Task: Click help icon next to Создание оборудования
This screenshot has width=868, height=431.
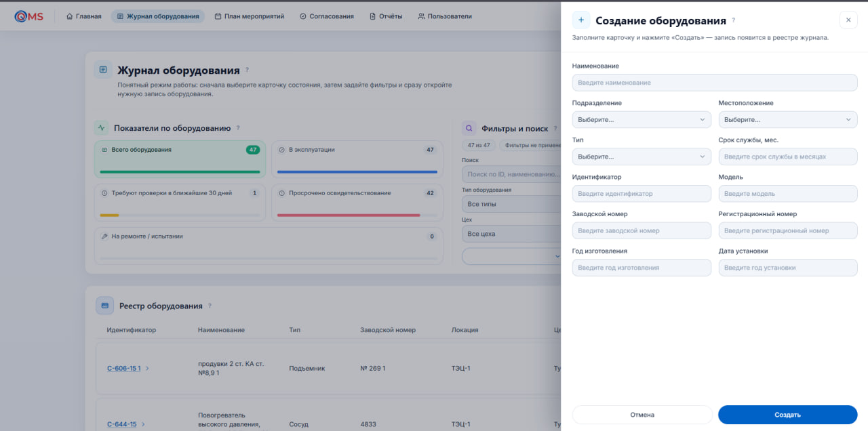Action: coord(733,21)
